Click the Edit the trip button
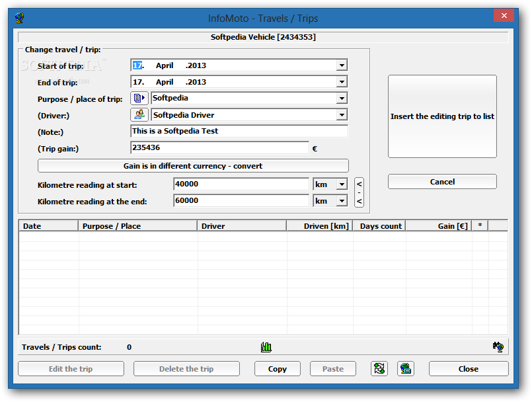Image resolution: width=532 pixels, height=402 pixels. [71, 369]
